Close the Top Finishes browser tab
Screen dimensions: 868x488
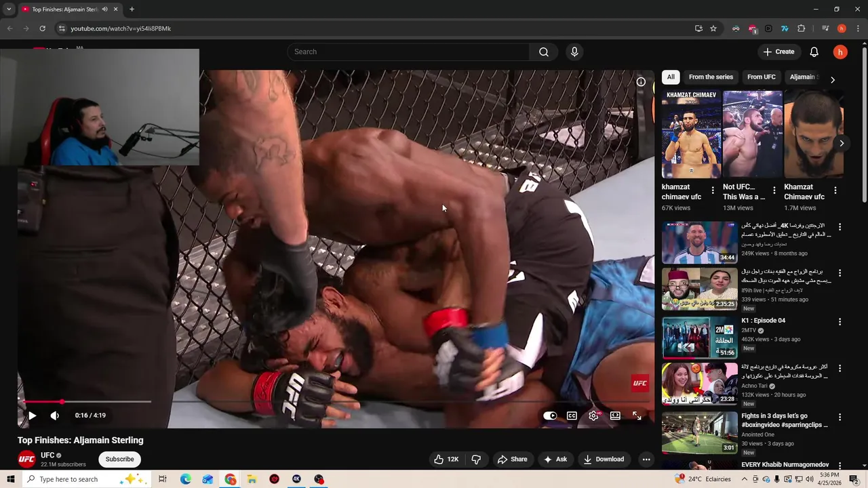(115, 9)
